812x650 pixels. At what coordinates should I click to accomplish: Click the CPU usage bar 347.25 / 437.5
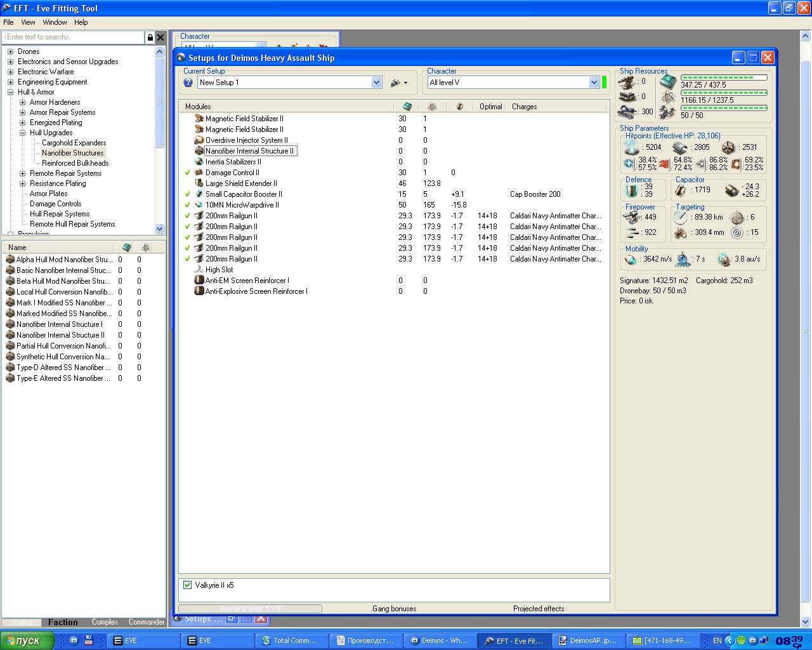point(724,77)
